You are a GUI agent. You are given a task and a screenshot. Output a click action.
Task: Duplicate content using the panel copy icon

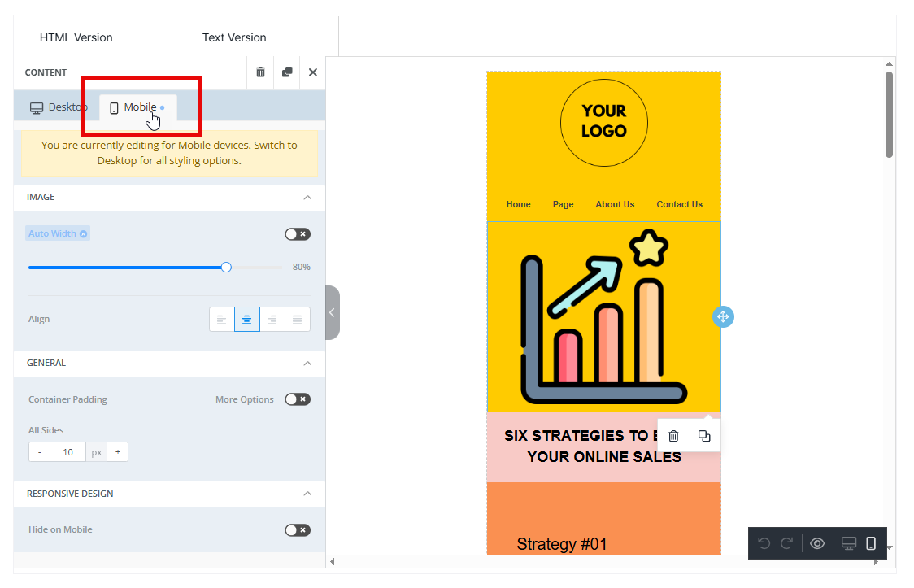pyautogui.click(x=287, y=72)
